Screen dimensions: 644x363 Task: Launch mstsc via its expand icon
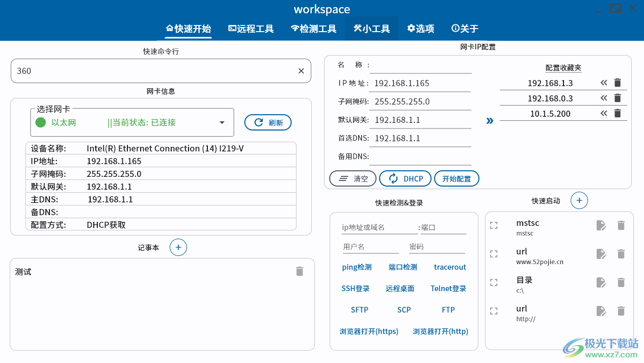click(493, 225)
